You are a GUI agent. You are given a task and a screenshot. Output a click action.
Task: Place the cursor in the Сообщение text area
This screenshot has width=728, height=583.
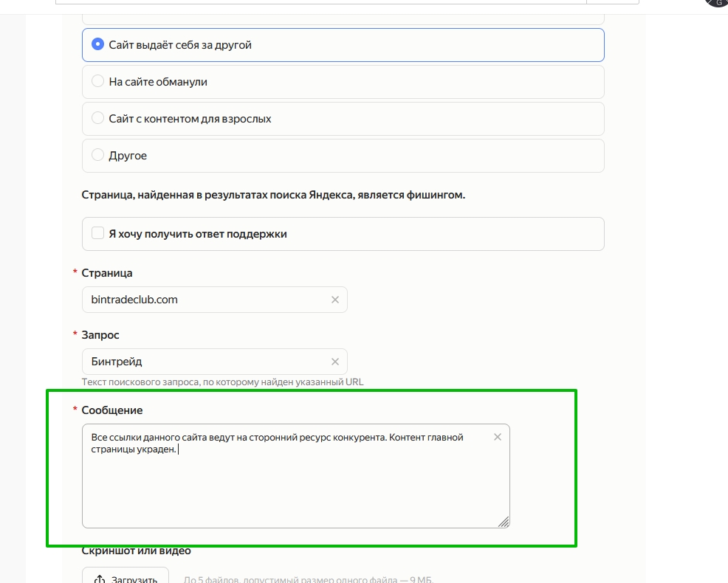coord(295,487)
